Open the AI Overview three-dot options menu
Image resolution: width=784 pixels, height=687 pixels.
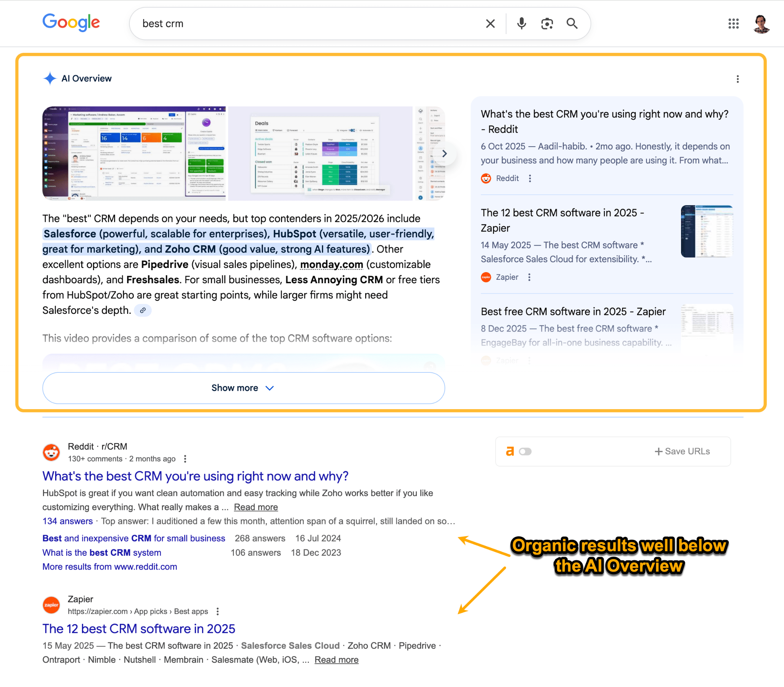(737, 78)
